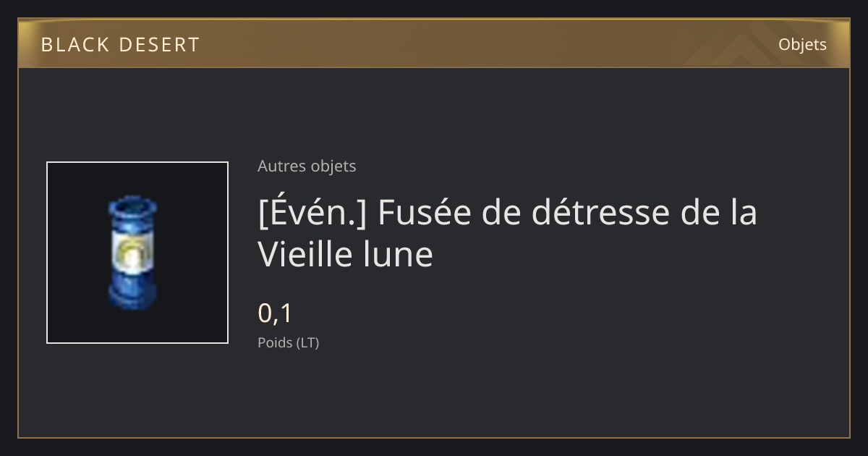Click the blue flare canister item icon
The image size is (868, 456).
click(132, 253)
